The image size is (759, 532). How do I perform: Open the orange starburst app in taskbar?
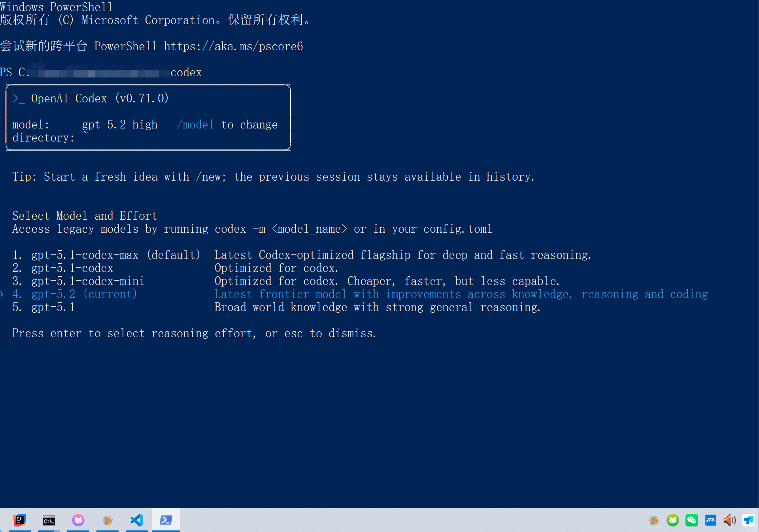108,521
